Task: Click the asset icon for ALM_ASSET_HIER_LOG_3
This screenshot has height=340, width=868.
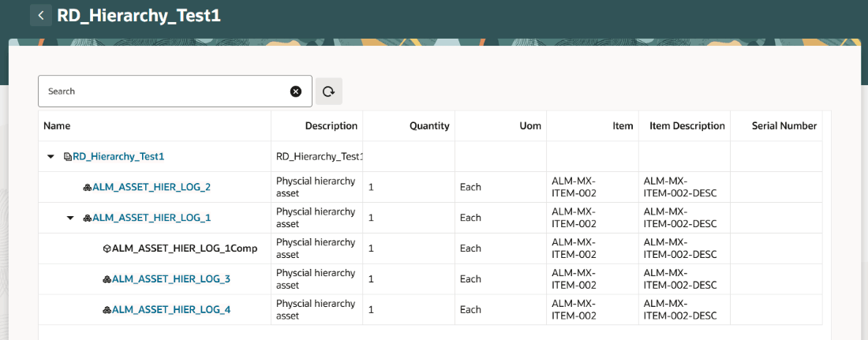Action: (x=107, y=279)
